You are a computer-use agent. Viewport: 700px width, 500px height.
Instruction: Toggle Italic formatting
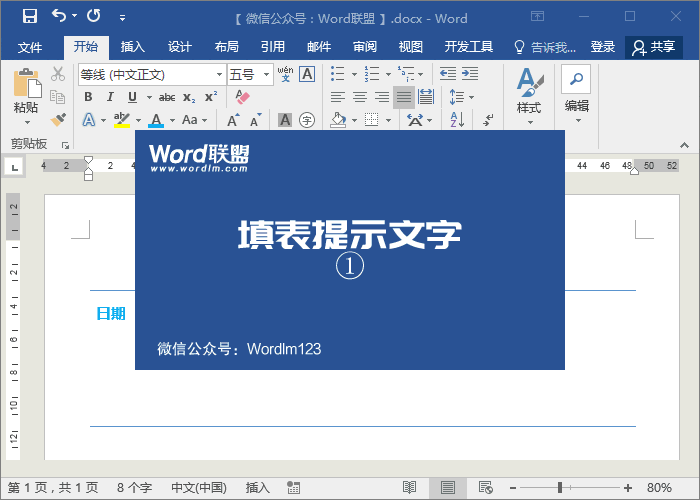[110, 97]
